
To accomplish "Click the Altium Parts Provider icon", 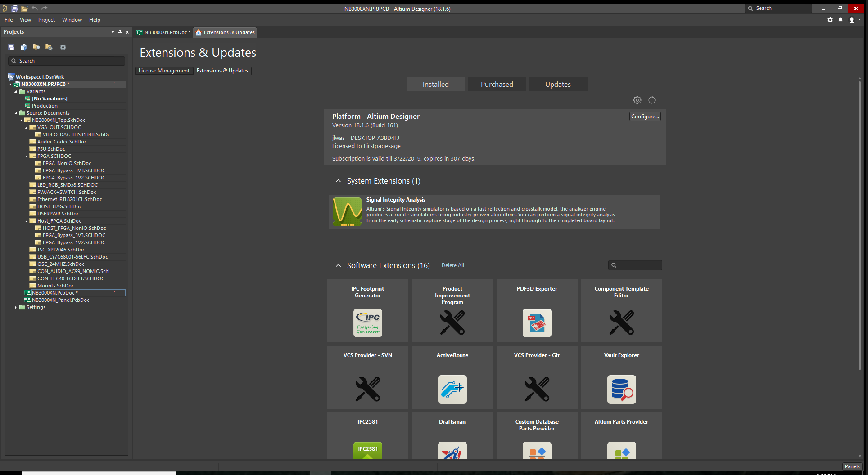I will tap(622, 450).
